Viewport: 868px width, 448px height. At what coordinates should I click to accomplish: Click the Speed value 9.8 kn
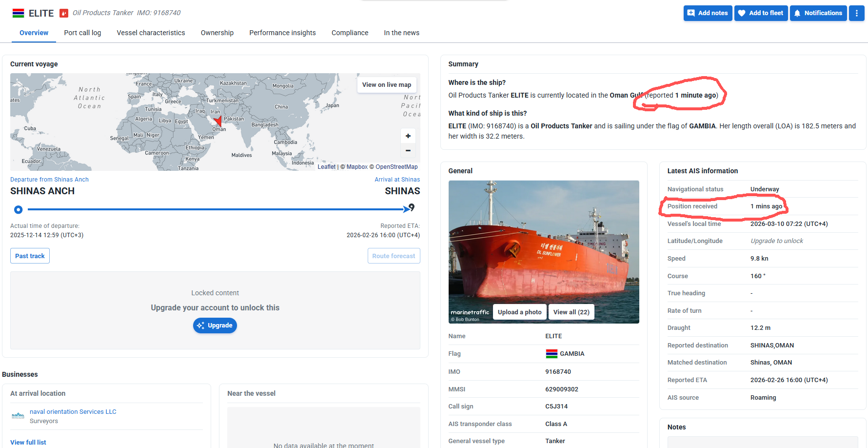tap(759, 259)
